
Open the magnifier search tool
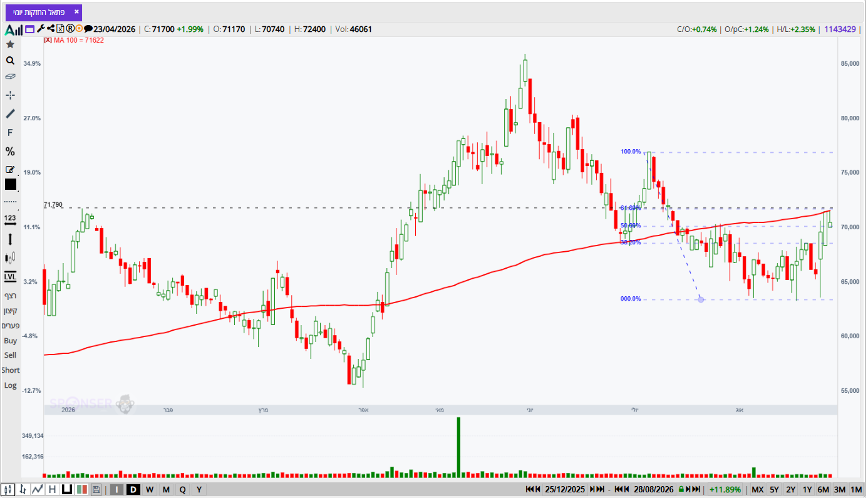click(10, 61)
